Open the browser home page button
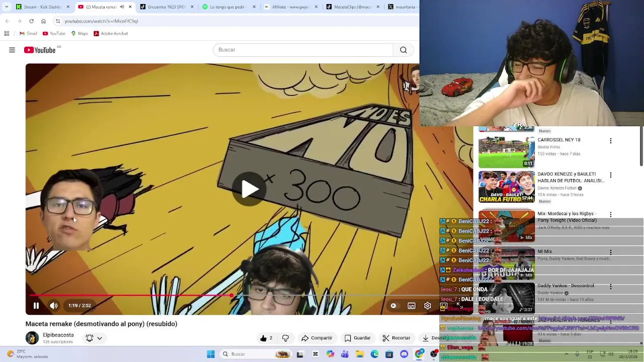 tap(43, 21)
